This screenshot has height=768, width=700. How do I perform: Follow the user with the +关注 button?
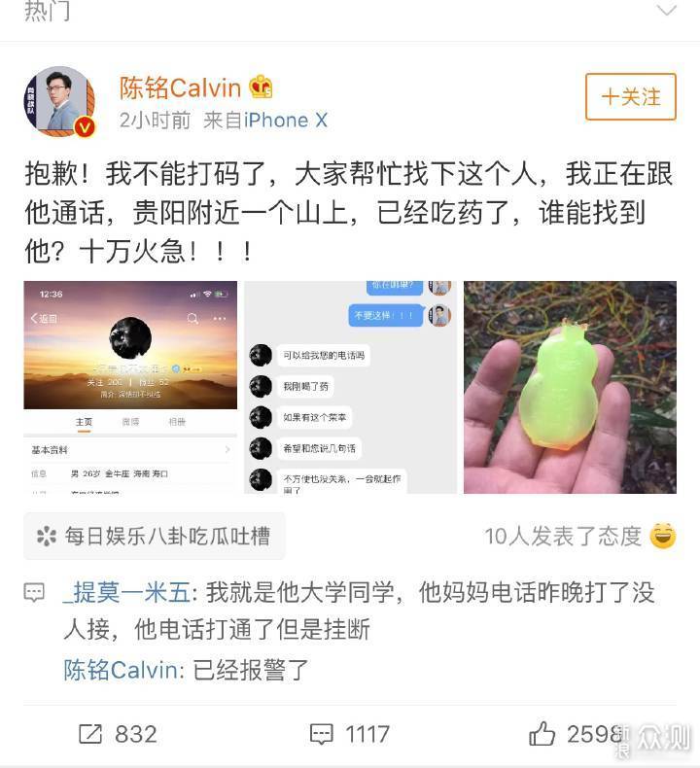click(630, 96)
